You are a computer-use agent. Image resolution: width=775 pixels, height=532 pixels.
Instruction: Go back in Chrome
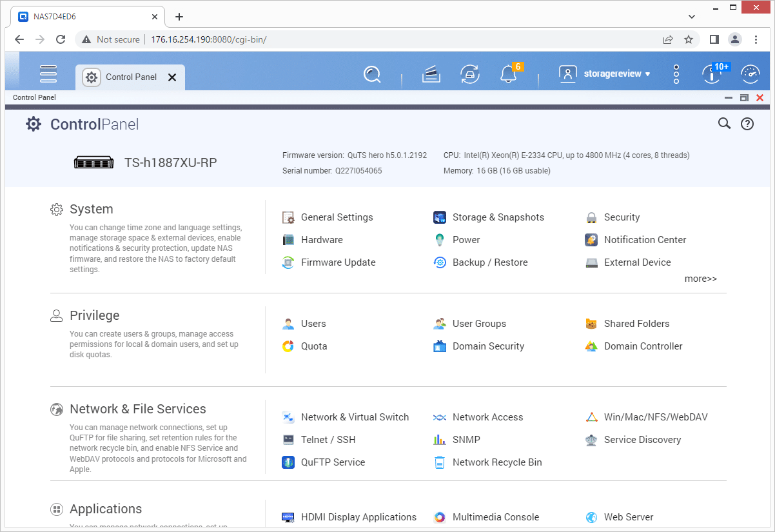coord(19,39)
